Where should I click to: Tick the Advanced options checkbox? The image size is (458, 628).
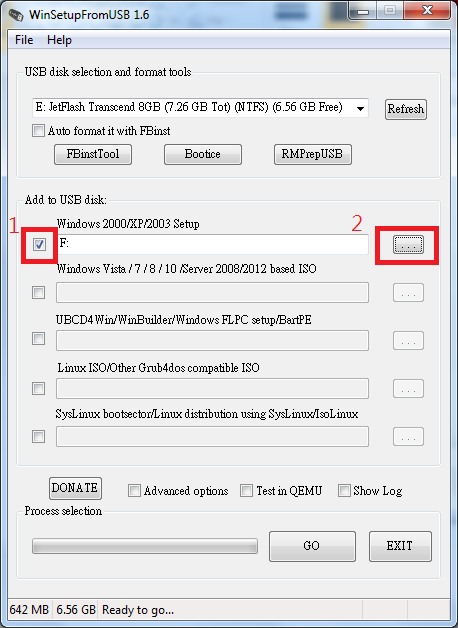click(134, 491)
